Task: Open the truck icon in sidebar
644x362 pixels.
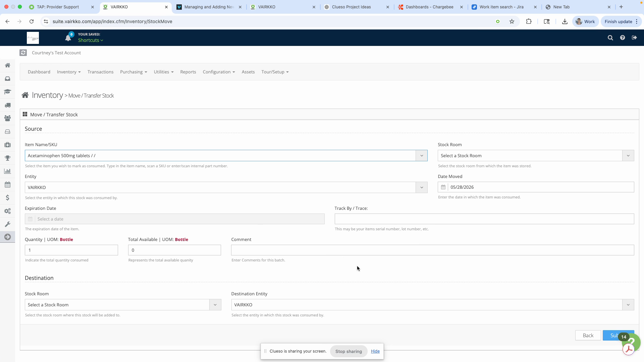Action: click(x=7, y=105)
